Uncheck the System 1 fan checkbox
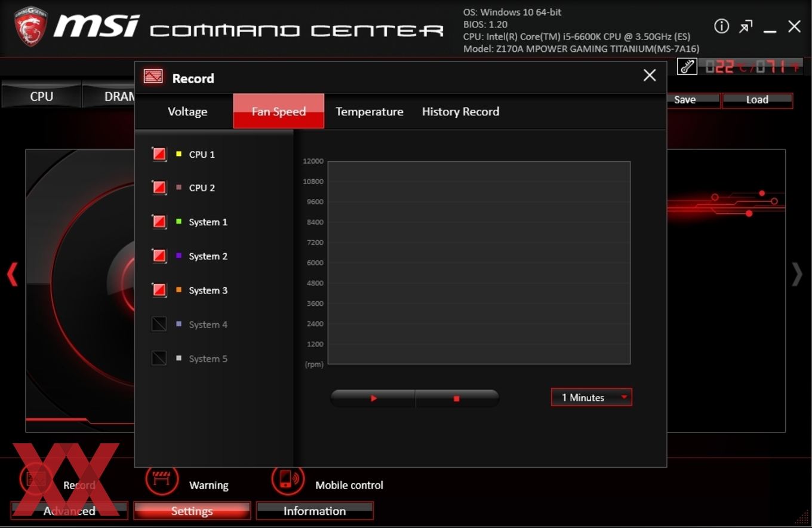 (159, 222)
